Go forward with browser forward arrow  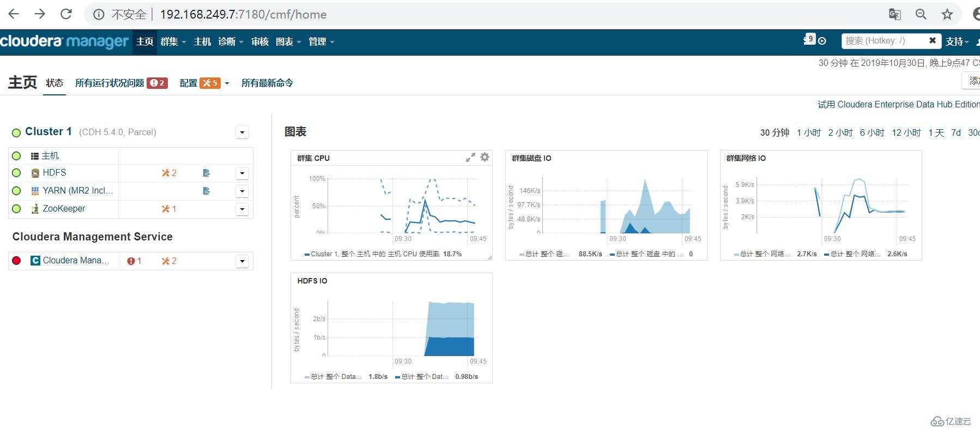pos(40,14)
